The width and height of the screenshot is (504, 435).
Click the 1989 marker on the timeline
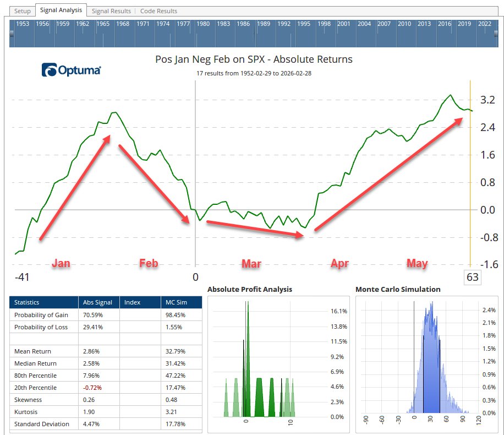(x=264, y=24)
